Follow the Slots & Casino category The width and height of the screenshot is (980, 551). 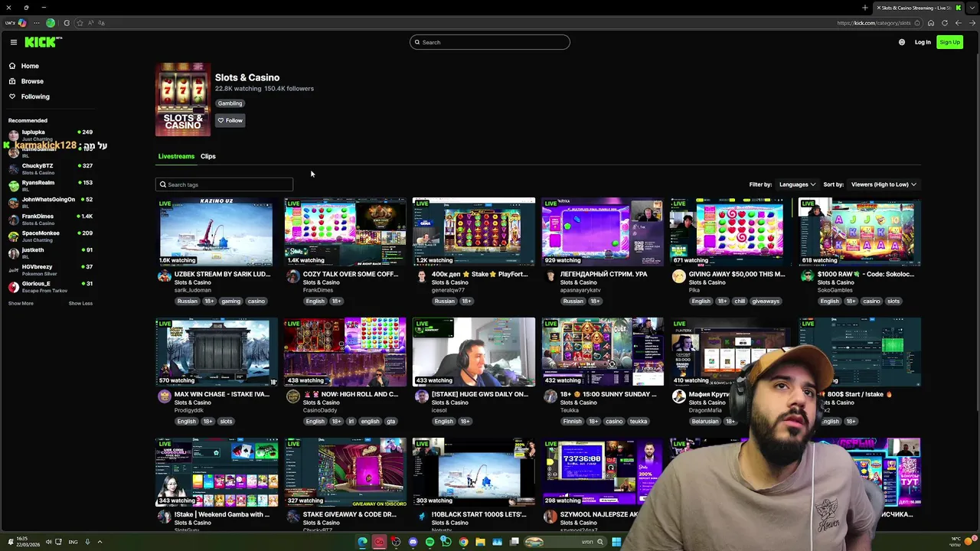(x=230, y=120)
